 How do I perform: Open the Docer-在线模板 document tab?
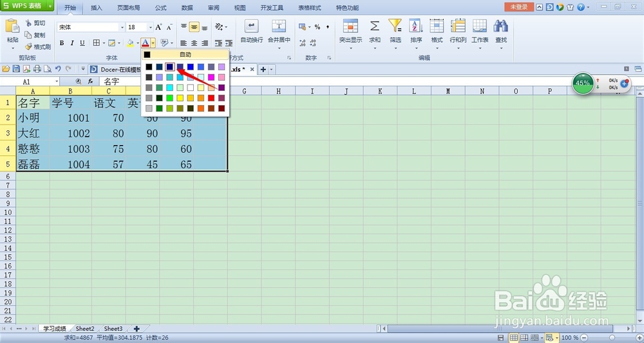[116, 70]
